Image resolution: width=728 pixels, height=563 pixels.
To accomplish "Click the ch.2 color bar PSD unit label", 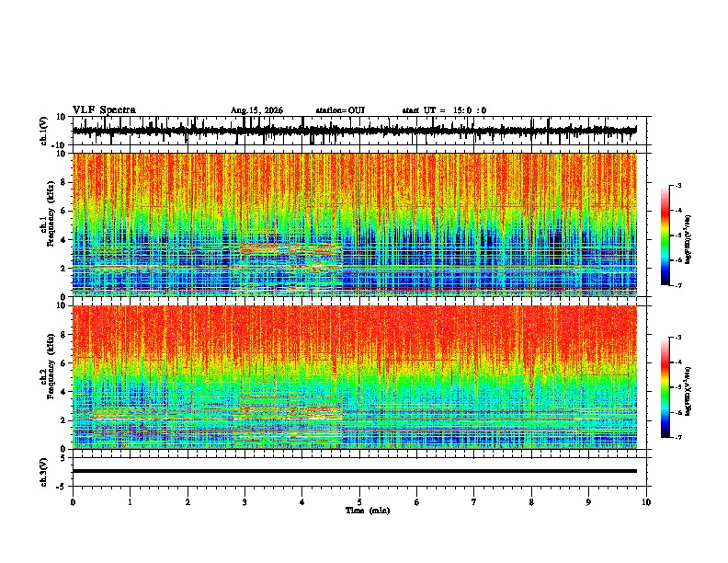I will (688, 392).
